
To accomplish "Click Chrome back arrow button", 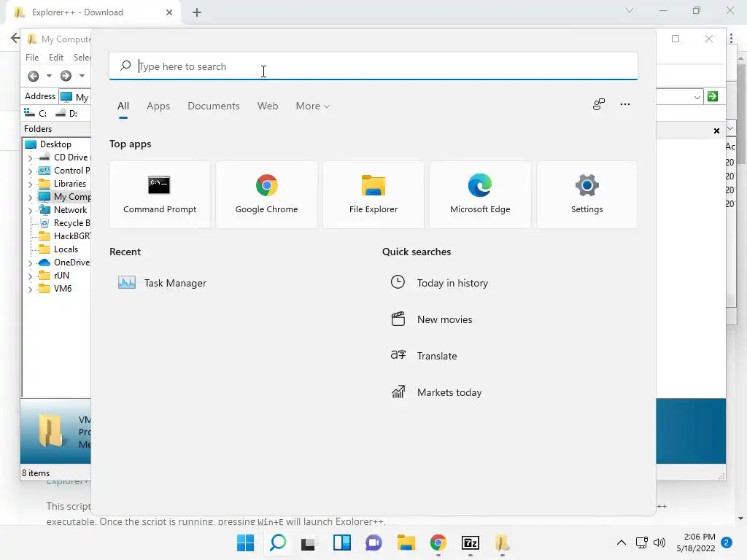I will click(15, 38).
